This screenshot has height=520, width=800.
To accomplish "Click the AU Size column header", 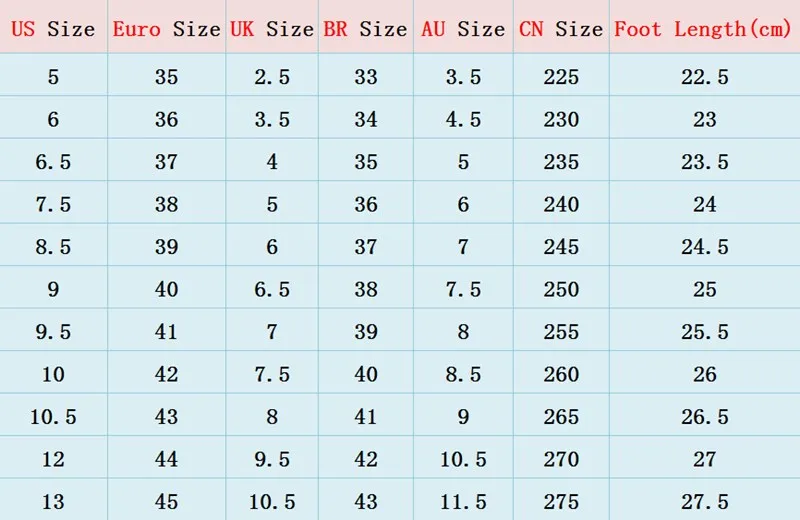I will (463, 29).
